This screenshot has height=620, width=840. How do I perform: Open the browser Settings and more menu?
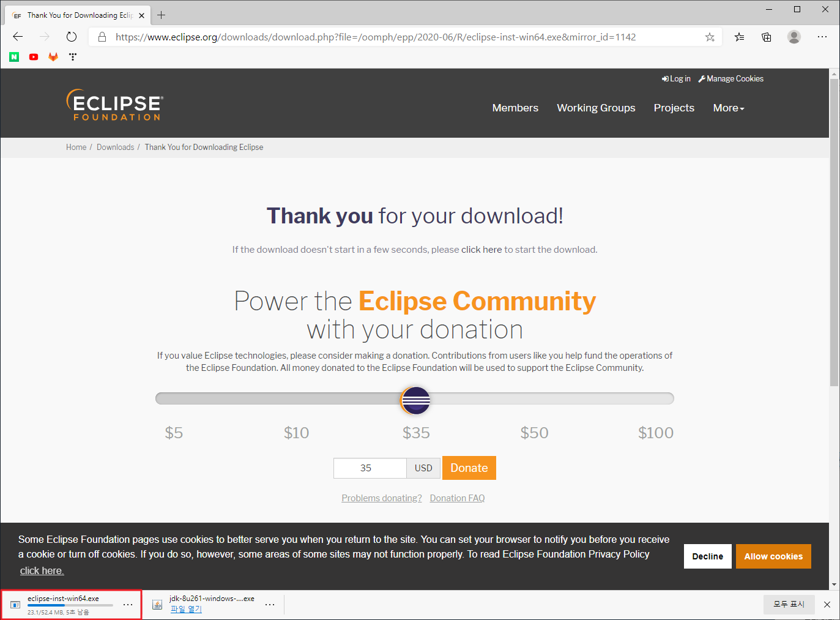822,37
